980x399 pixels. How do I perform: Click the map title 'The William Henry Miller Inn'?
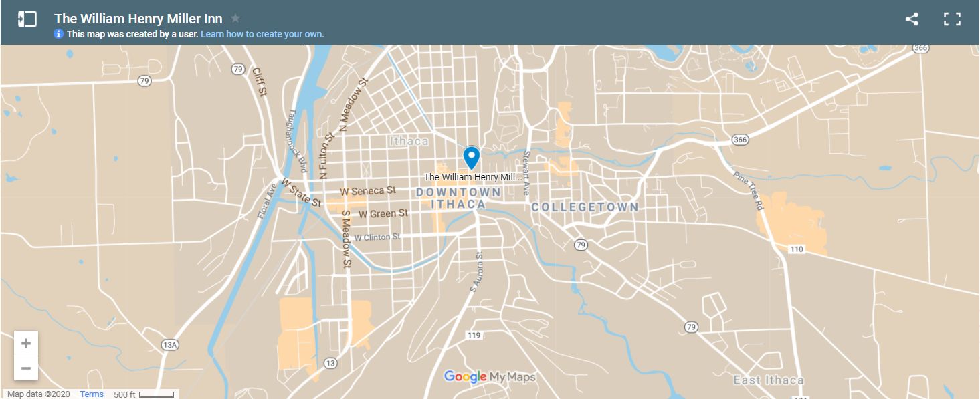pyautogui.click(x=138, y=19)
